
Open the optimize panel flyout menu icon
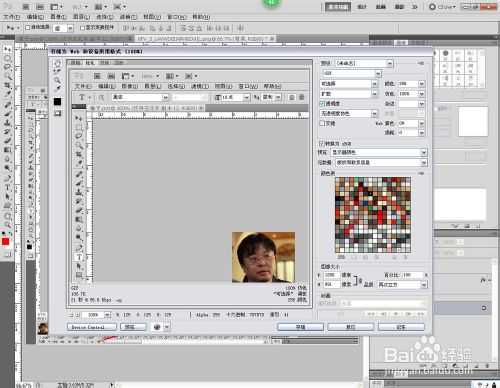[x=421, y=63]
